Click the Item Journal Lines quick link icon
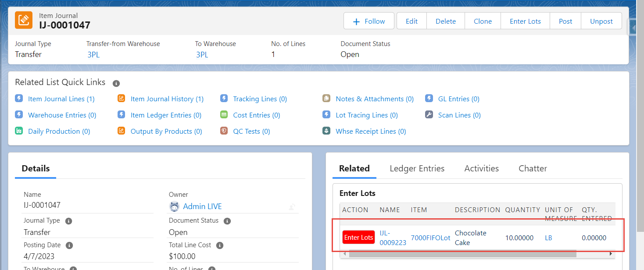Screen dimensions: 644x270 click(x=19, y=99)
